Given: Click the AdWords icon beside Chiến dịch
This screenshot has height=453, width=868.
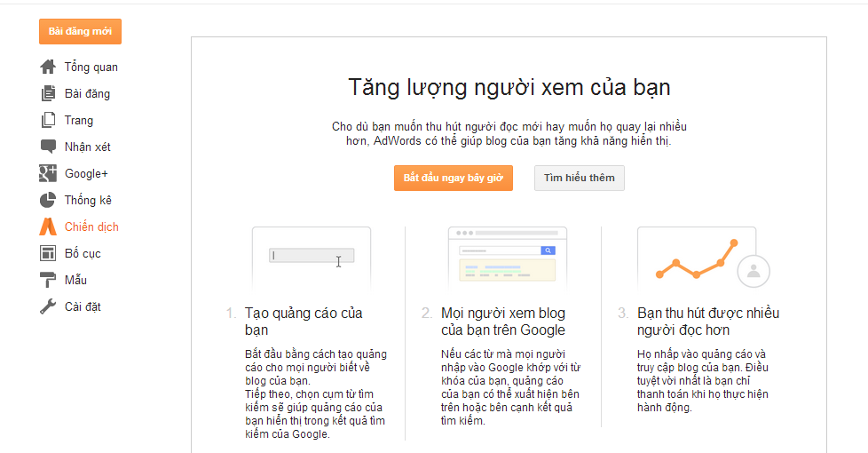Looking at the screenshot, I should click(x=48, y=226).
